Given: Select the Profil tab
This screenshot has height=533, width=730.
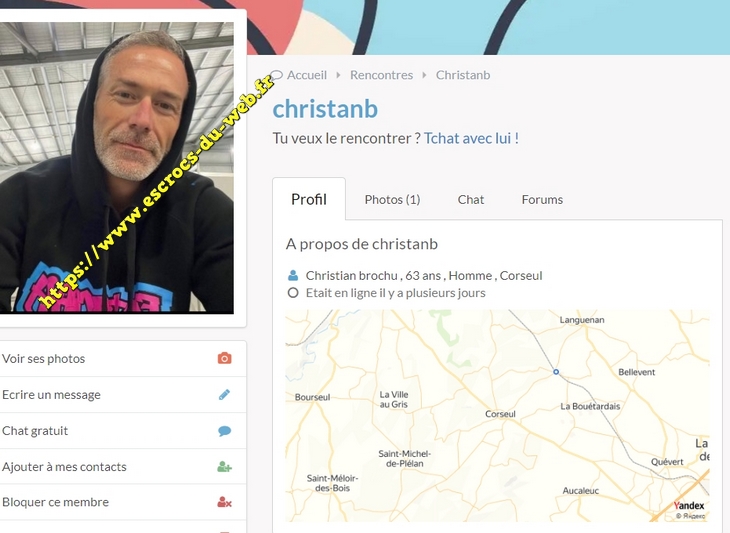Looking at the screenshot, I should click(309, 199).
